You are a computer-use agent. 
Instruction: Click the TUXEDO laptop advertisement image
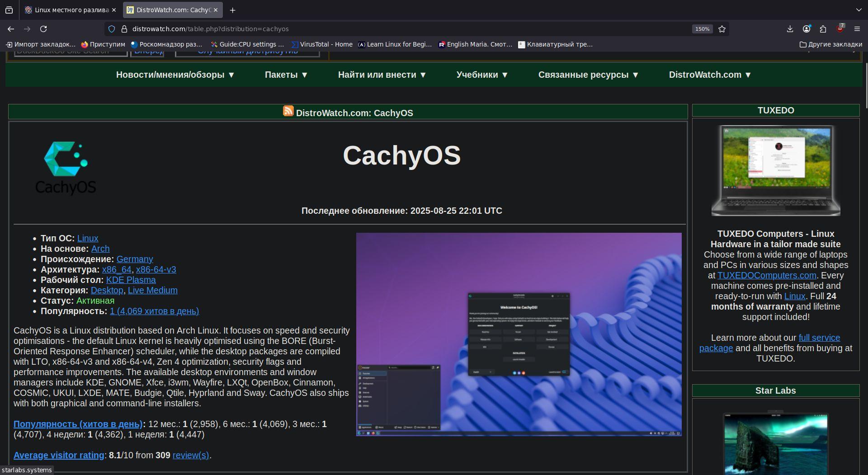pyautogui.click(x=776, y=171)
